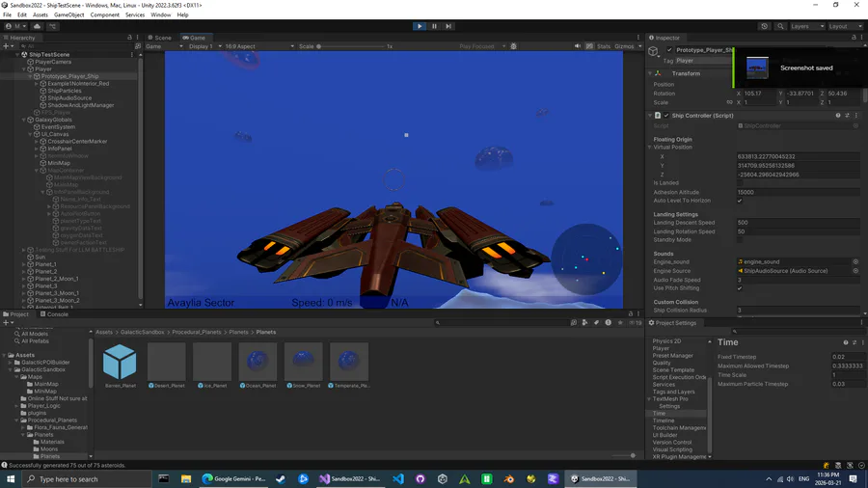
Task: Open object picker for Engine Source field
Action: click(x=855, y=271)
